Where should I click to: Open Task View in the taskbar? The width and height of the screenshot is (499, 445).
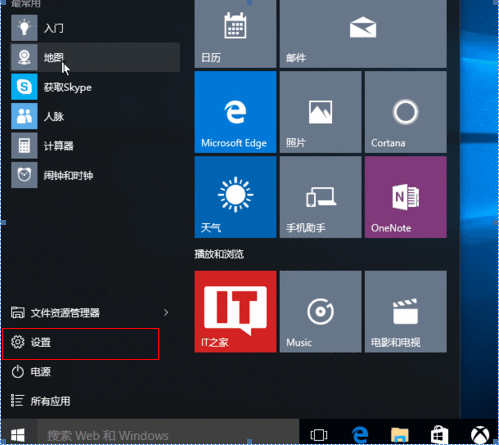[x=319, y=435]
